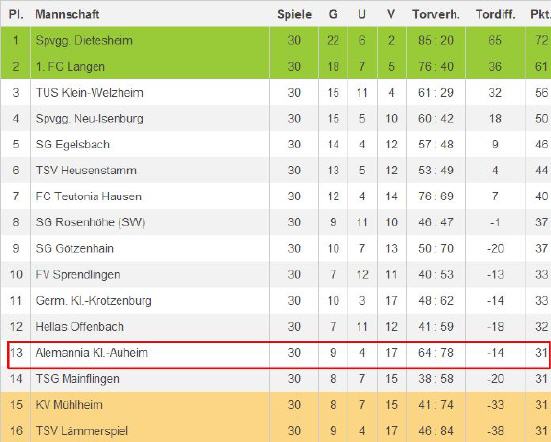Open FC Teutonia Hausen entry

pyautogui.click(x=89, y=196)
